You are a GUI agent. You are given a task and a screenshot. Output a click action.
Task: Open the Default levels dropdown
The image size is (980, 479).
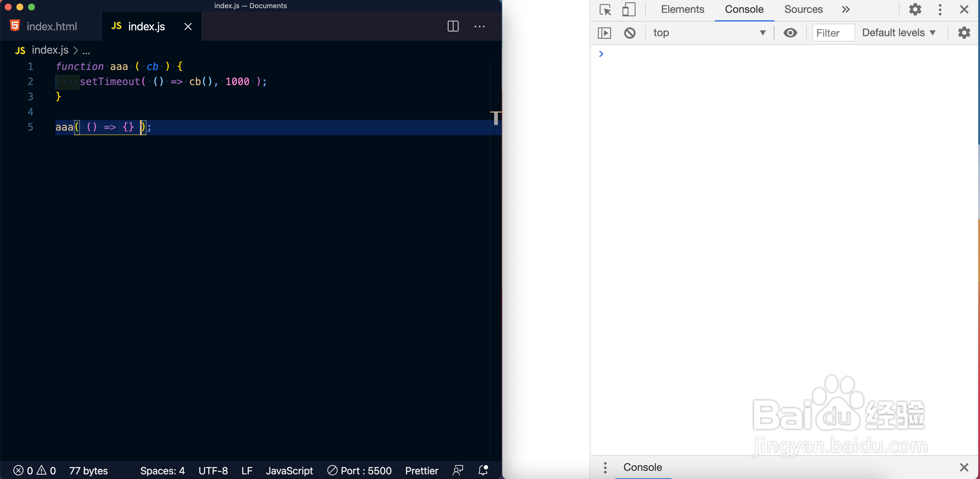[x=899, y=33]
